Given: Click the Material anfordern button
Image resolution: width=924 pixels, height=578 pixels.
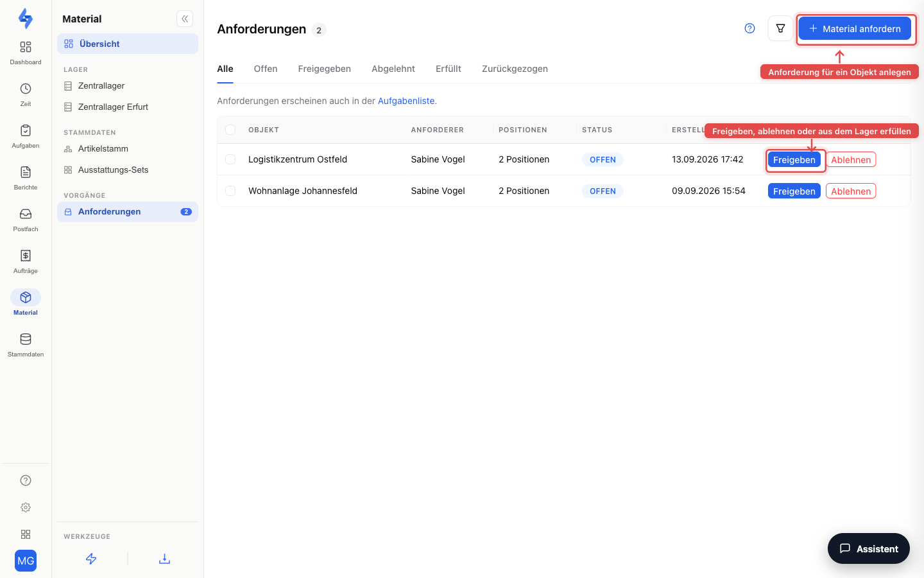Looking at the screenshot, I should (x=855, y=28).
